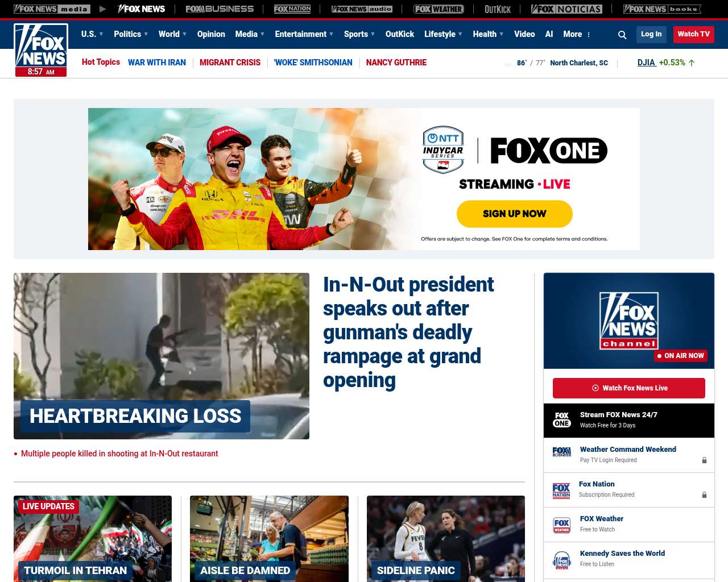Visit Fox Weather logo in top bar
The image size is (728, 582).
439,9
